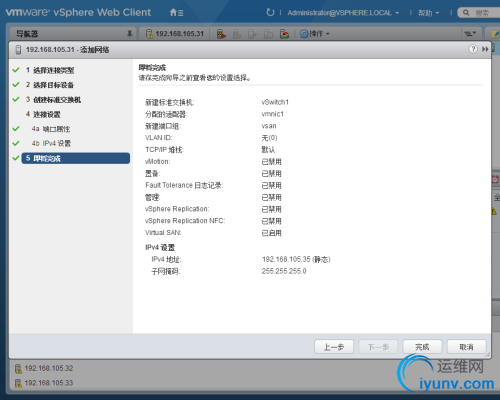Click the vsan port group value
Viewport: 500px width, 400px height.
[x=269, y=126]
